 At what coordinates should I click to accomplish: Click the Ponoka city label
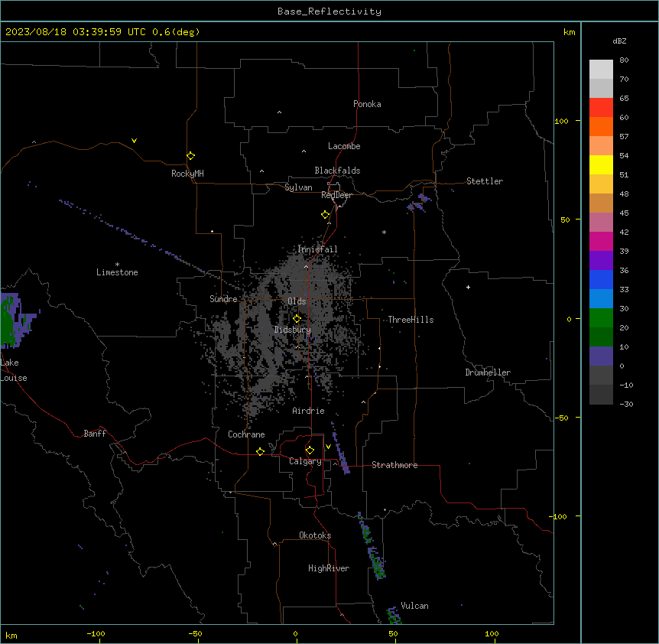point(367,104)
